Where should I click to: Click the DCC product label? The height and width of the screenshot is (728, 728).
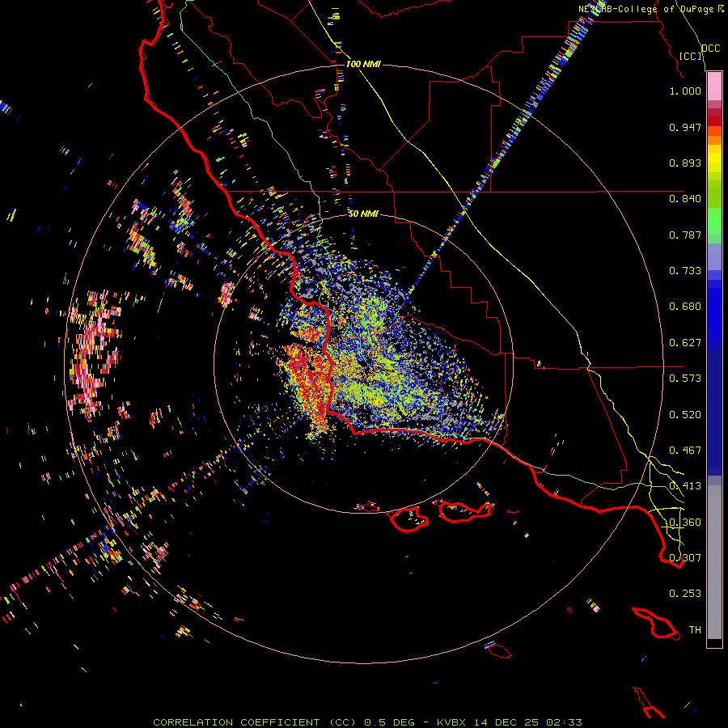point(710,49)
